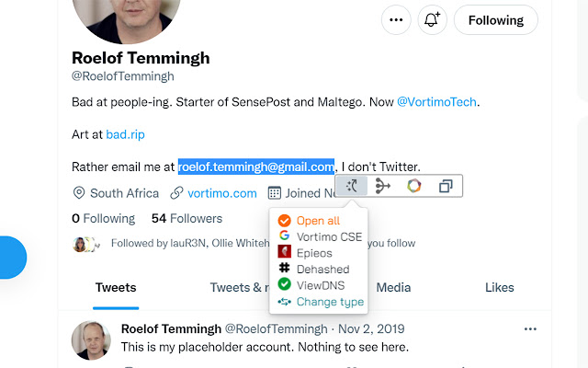The width and height of the screenshot is (588, 368).
Task: Enable notifications with the bell icon
Action: click(x=432, y=20)
